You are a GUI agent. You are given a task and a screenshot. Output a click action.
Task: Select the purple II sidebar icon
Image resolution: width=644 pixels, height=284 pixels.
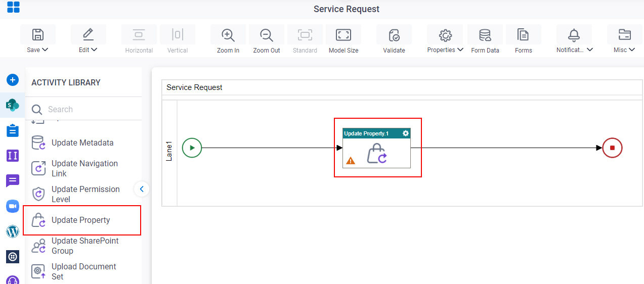click(x=13, y=156)
